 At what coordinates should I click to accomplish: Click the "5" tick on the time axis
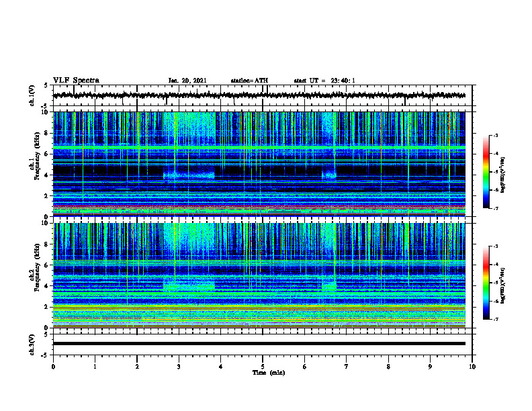tap(263, 367)
